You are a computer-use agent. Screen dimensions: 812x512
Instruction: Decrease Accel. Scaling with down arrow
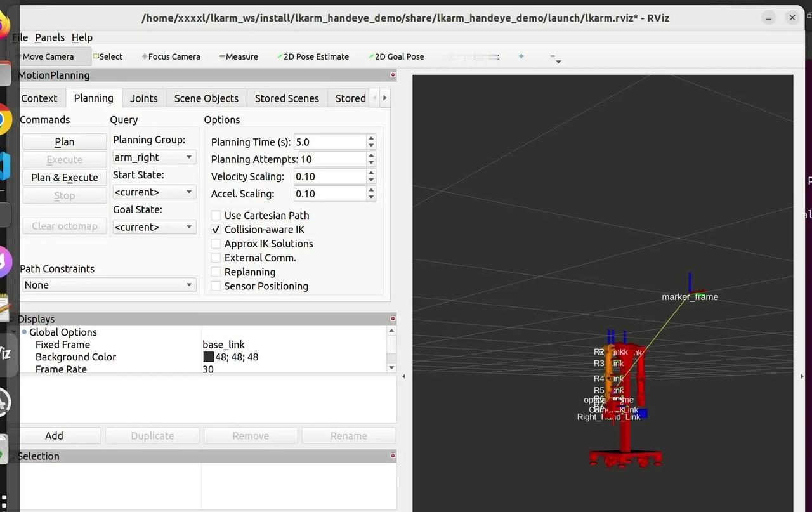click(x=371, y=197)
